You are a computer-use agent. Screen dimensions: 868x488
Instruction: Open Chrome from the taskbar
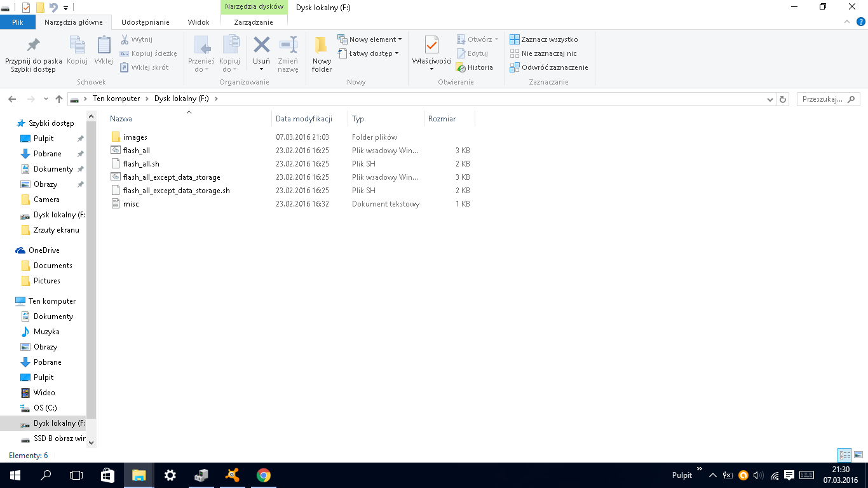point(263,475)
